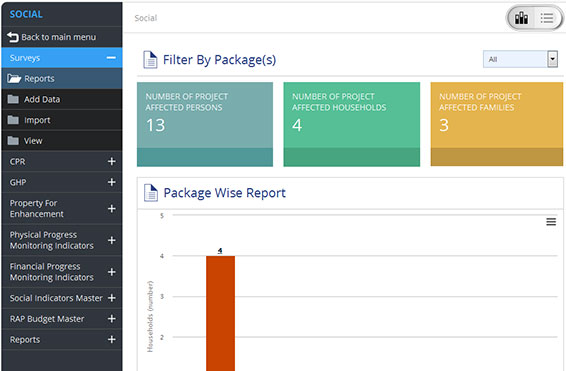Click the Number of Project Affected Families card

(x=497, y=124)
